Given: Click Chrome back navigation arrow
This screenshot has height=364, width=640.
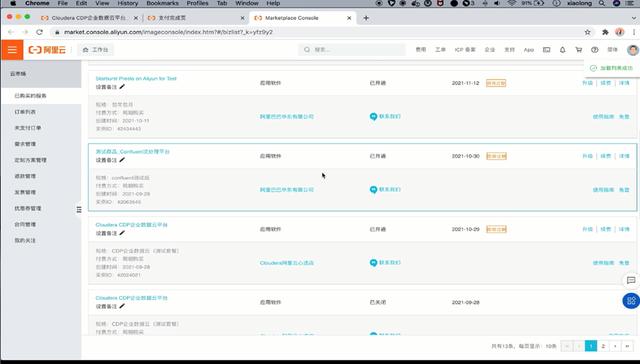Looking at the screenshot, I should (11, 32).
